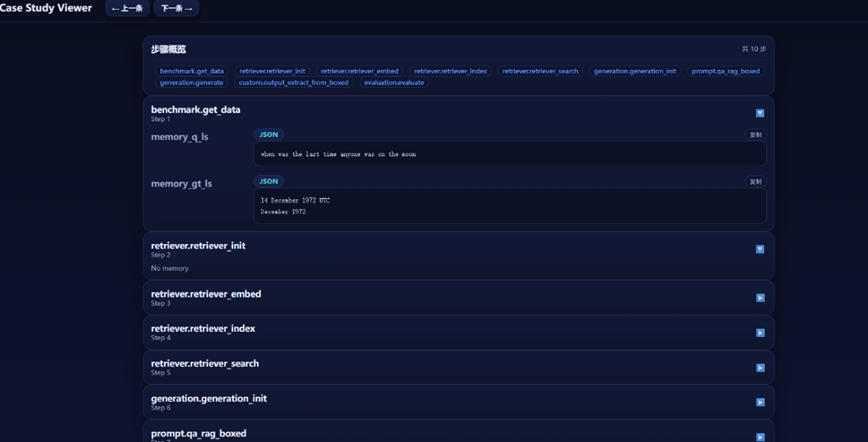
Task: Select the prompt.qa_rag_boxed step chip
Action: click(726, 71)
